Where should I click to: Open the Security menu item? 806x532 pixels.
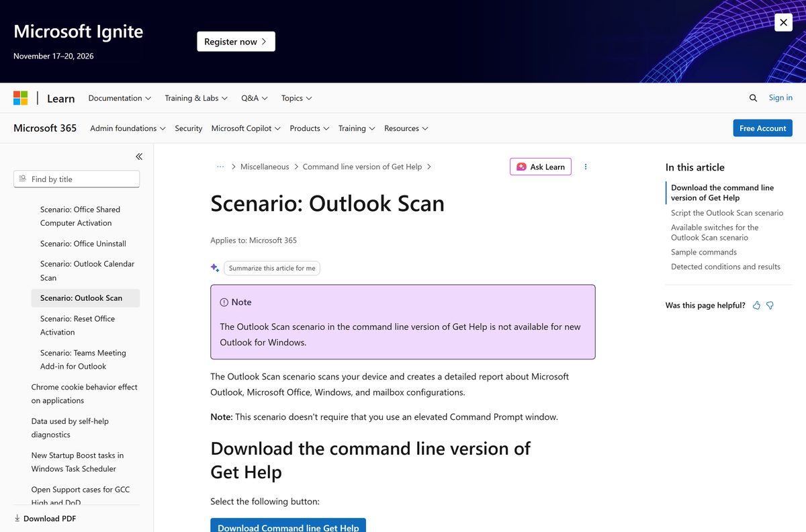tap(189, 128)
